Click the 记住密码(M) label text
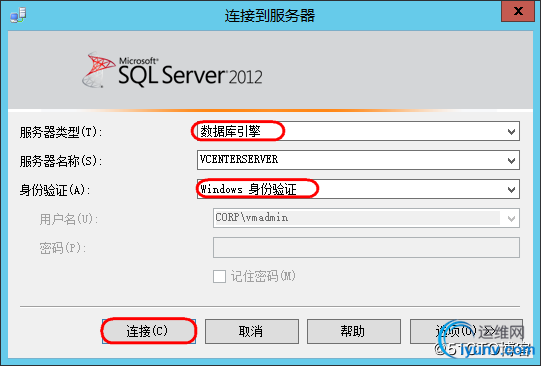The width and height of the screenshot is (541, 366). (263, 276)
